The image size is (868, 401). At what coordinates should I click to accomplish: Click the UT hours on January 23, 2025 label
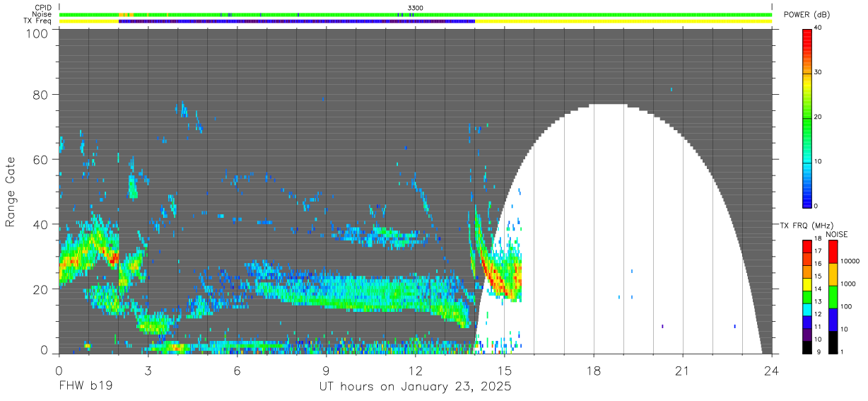tap(415, 387)
